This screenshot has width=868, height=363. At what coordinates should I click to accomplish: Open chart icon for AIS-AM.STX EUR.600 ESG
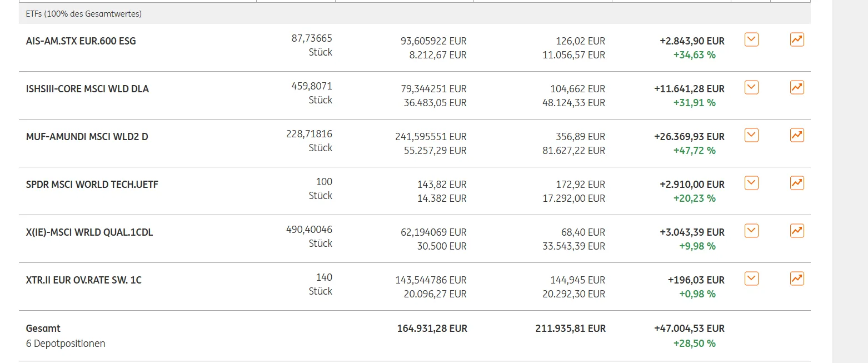click(797, 39)
